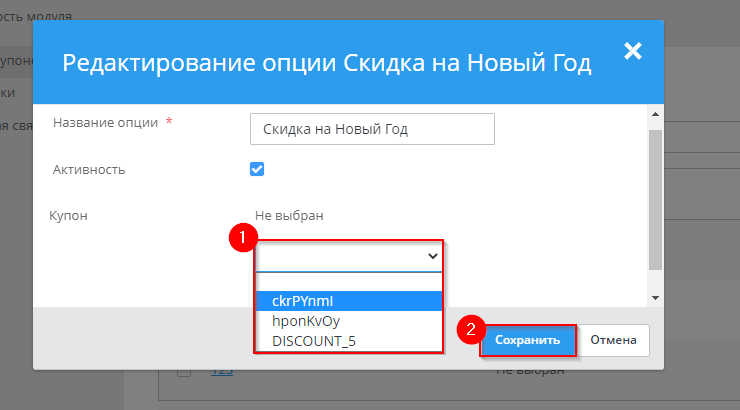Tick the row checkbox beside 123
The image size is (740, 410).
[x=183, y=372]
